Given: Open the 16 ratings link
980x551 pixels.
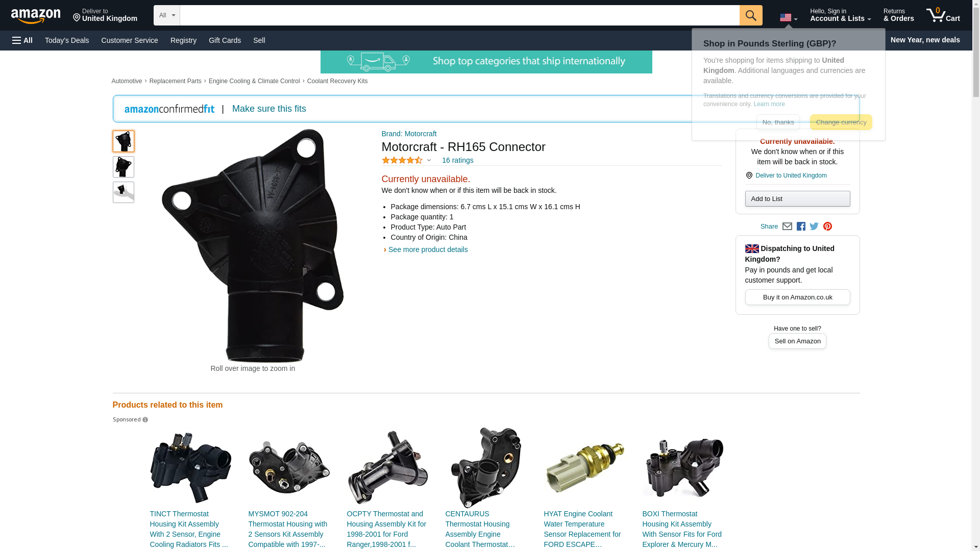Looking at the screenshot, I should tap(457, 160).
